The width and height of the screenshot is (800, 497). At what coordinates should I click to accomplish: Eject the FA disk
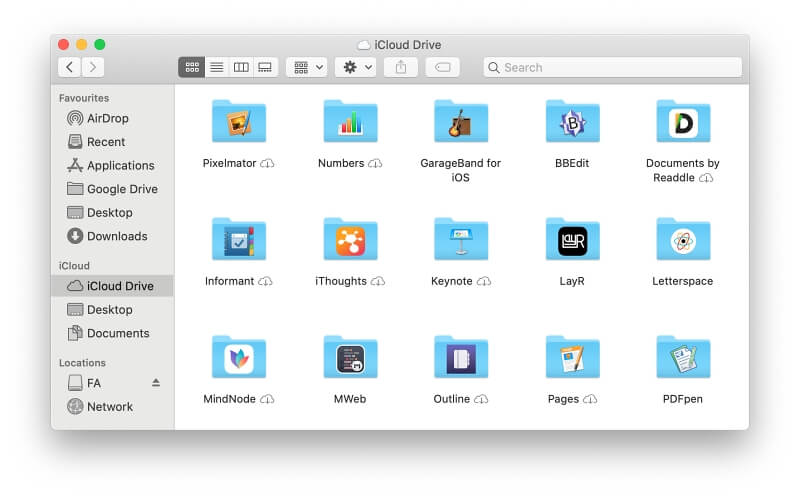(x=156, y=383)
